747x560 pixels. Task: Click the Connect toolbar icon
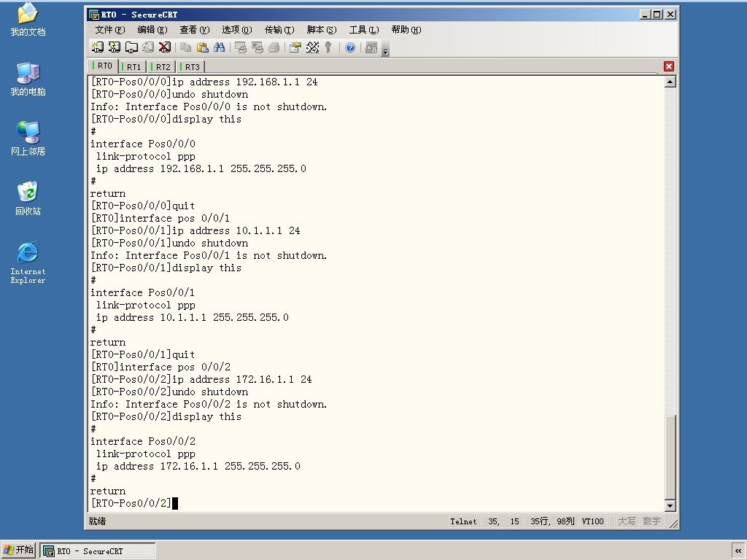pyautogui.click(x=97, y=47)
